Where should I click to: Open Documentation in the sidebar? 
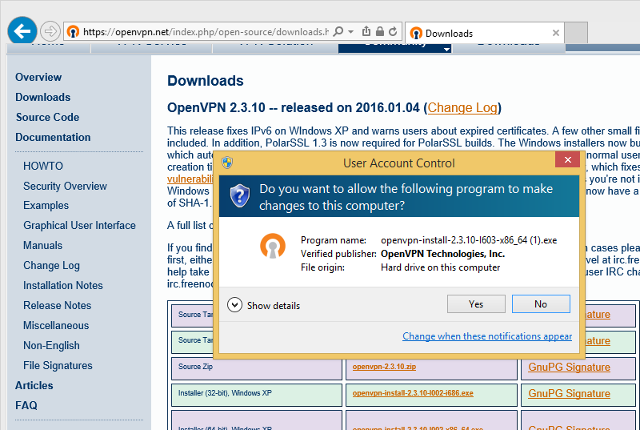pos(53,137)
